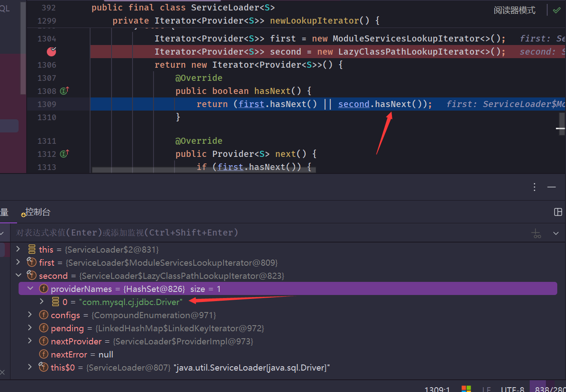Expand the com.mysql.cj.jdbc.Driver entry
The image size is (566, 392).
[x=42, y=302]
